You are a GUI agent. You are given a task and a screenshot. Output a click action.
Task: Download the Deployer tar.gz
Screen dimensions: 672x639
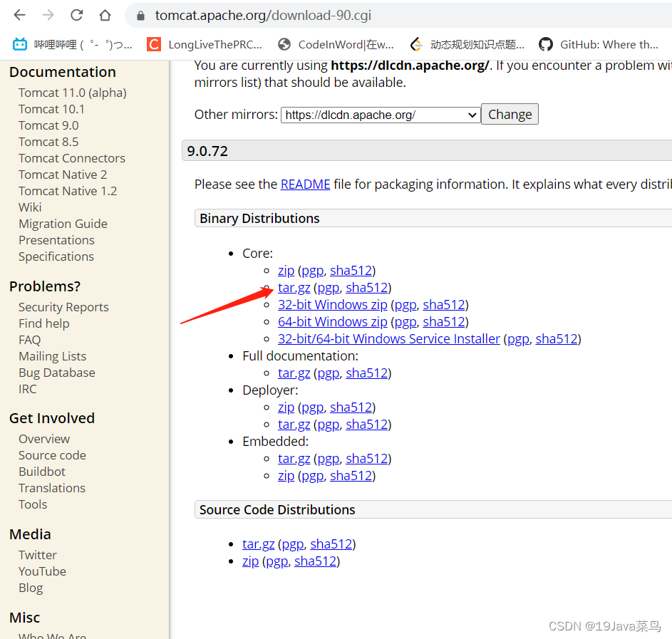pos(294,425)
